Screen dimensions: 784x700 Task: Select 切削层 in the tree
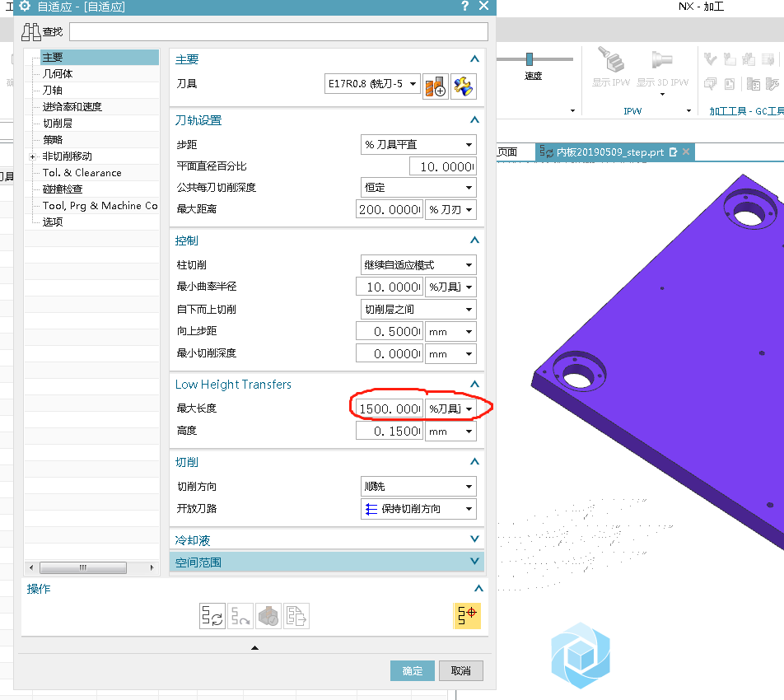point(58,123)
